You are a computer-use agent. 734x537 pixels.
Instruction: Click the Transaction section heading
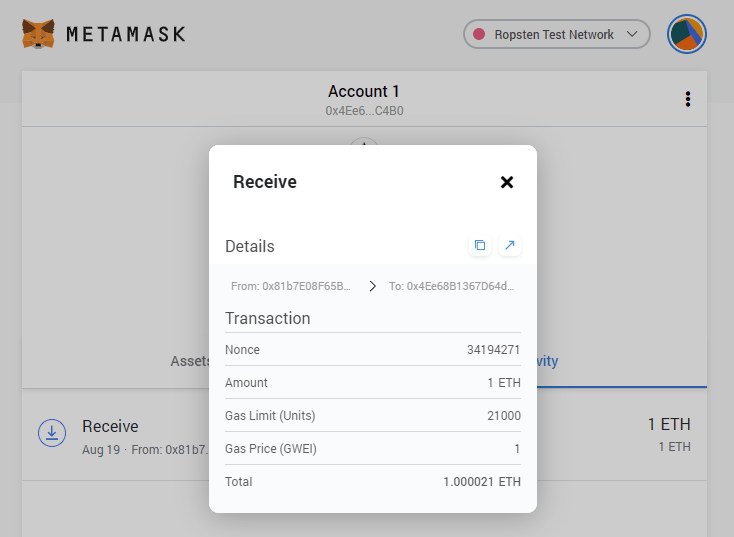268,318
